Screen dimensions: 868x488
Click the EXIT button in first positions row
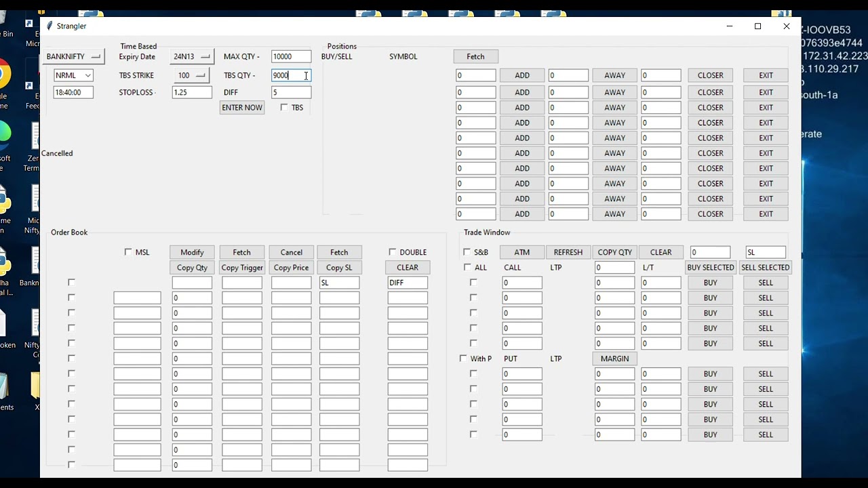click(x=766, y=75)
